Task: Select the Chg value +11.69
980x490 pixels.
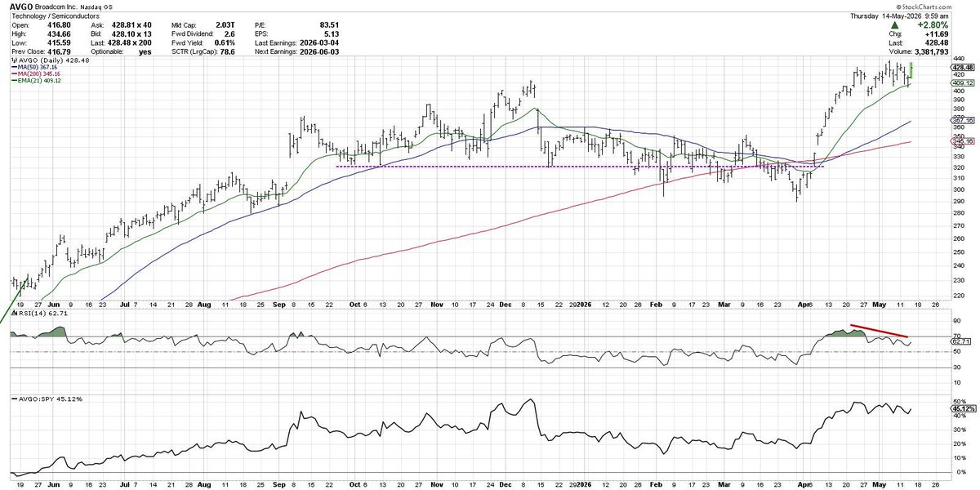Action: click(x=937, y=33)
